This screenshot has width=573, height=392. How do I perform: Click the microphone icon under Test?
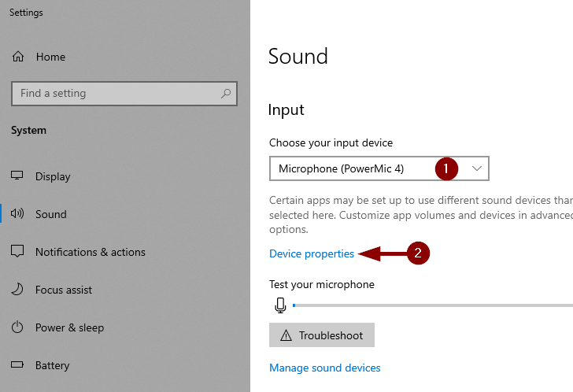pyautogui.click(x=280, y=305)
